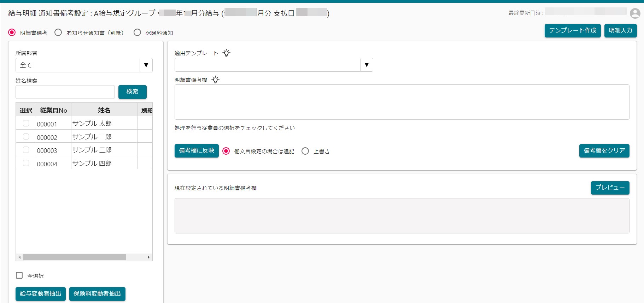The height and width of the screenshot is (303, 644).
Task: Click the 保険料変動者抽出 button
Action: (x=97, y=294)
